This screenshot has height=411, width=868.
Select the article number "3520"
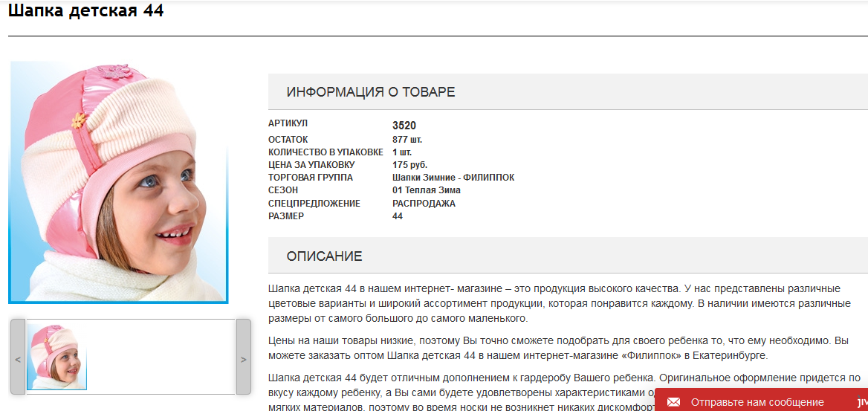click(x=404, y=125)
